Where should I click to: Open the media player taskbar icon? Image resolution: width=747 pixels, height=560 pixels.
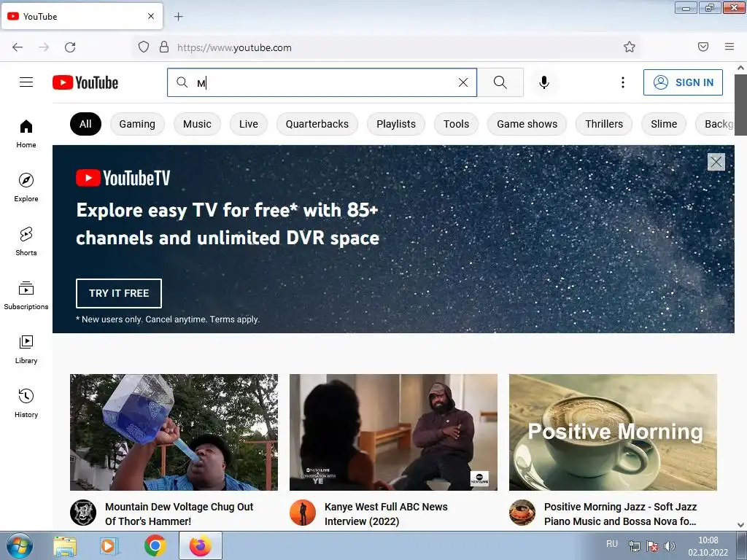(x=109, y=546)
